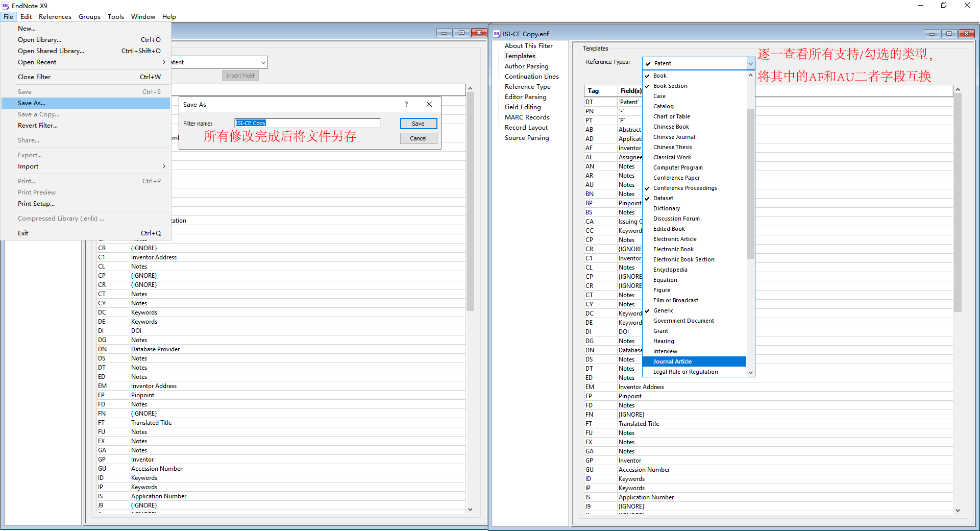
Task: Click scroll-down arrow of right templates table
Action: coord(958,510)
